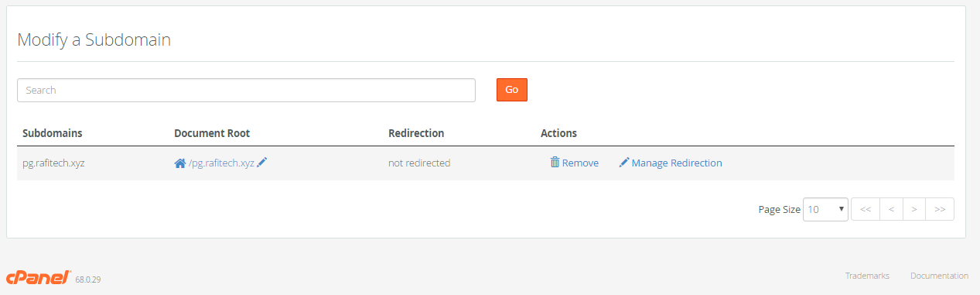Jump to last page with >> button

coord(940,209)
